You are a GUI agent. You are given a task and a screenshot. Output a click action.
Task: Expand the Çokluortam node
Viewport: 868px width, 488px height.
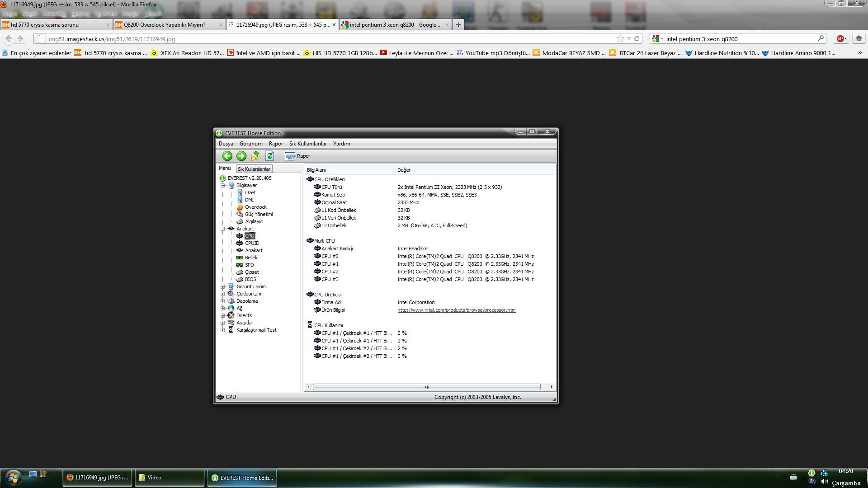point(222,294)
